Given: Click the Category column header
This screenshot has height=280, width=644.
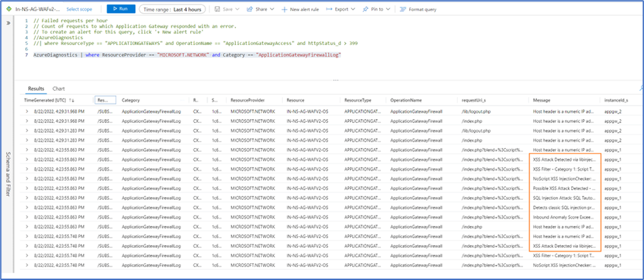Looking at the screenshot, I should pos(131,100).
